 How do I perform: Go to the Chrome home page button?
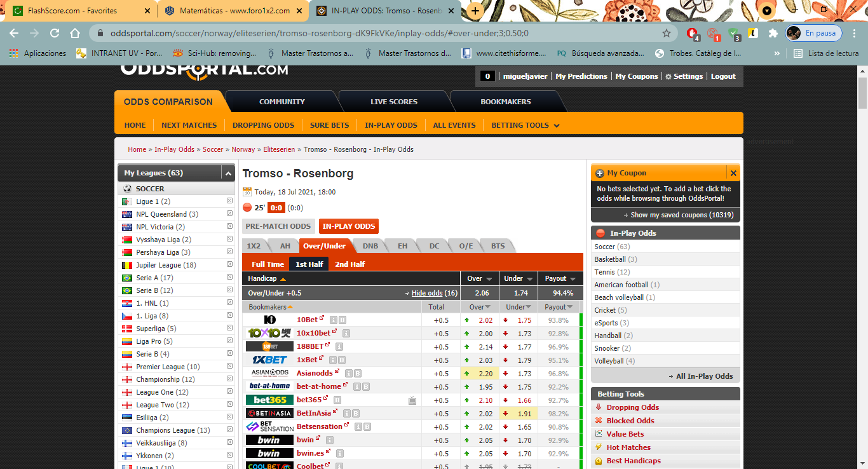[75, 33]
